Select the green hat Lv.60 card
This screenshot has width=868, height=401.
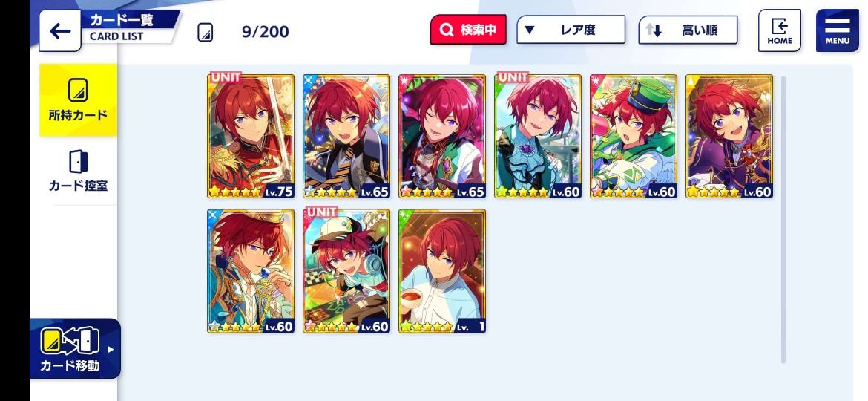(x=634, y=136)
